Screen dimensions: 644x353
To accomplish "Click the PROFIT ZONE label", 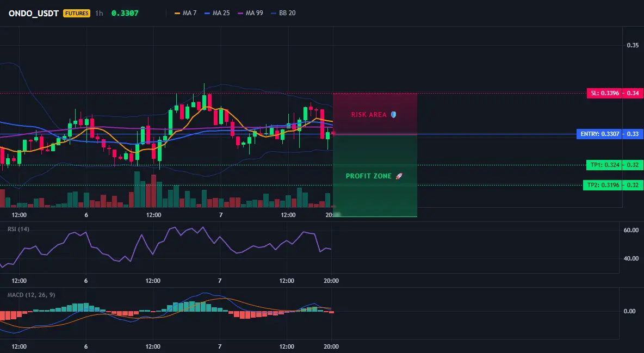I will [369, 176].
